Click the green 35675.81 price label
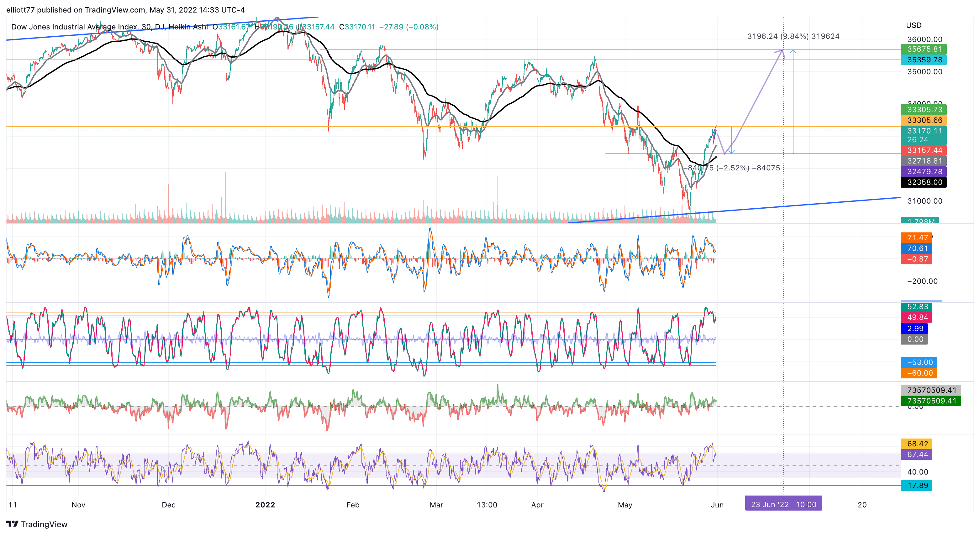980x535 pixels. [x=924, y=49]
